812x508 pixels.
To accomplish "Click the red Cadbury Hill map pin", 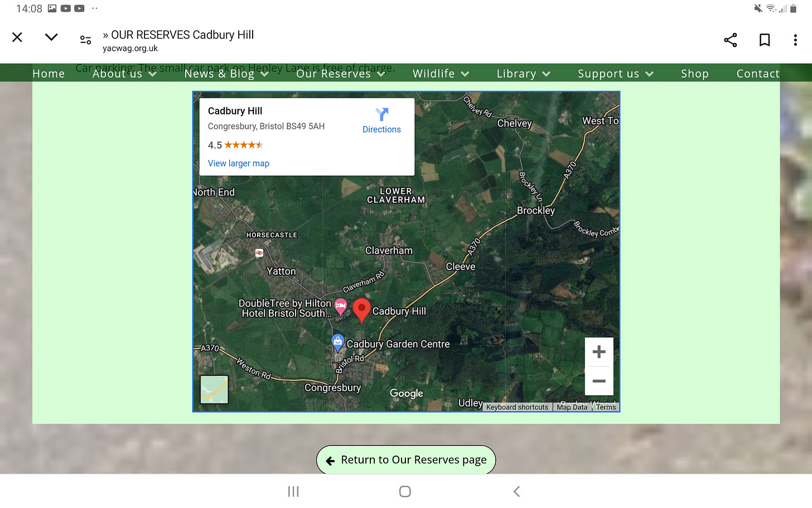I will [x=362, y=310].
